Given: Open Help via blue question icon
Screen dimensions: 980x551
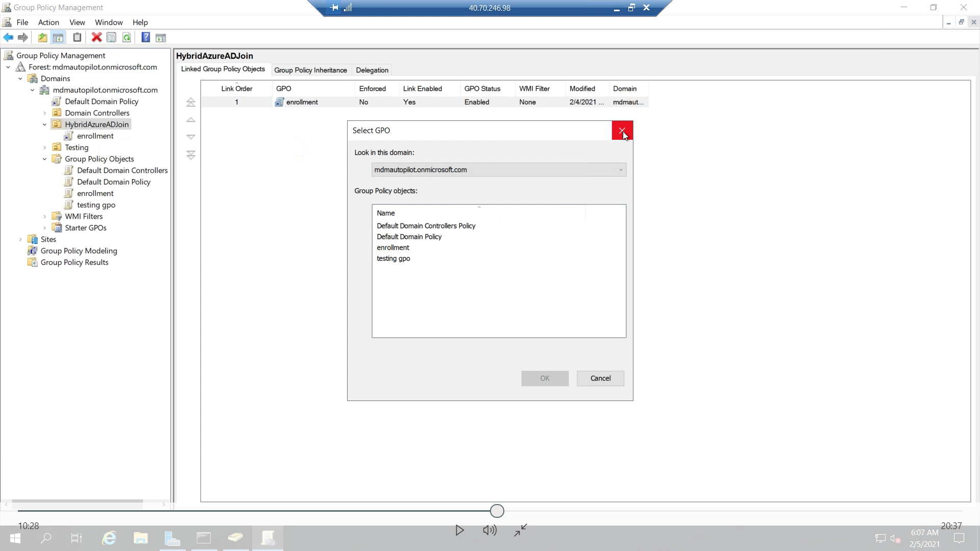Looking at the screenshot, I should pyautogui.click(x=145, y=38).
